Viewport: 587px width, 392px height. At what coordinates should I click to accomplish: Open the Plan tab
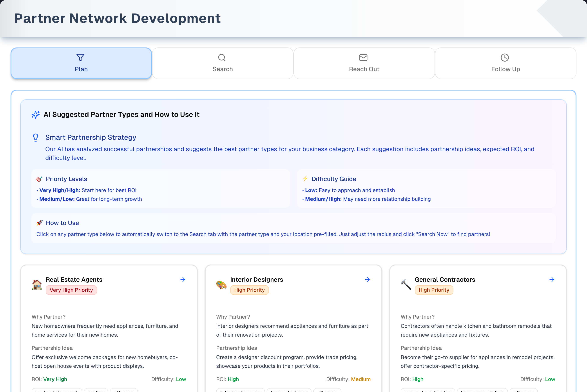pos(81,63)
